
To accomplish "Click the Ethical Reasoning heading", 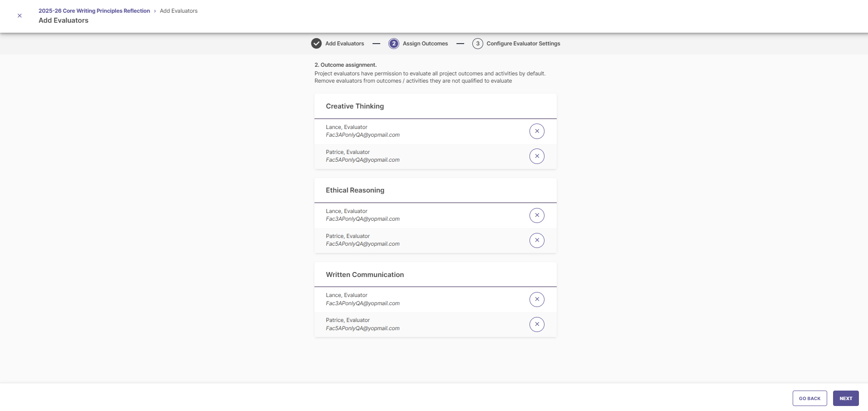I will 355,190.
